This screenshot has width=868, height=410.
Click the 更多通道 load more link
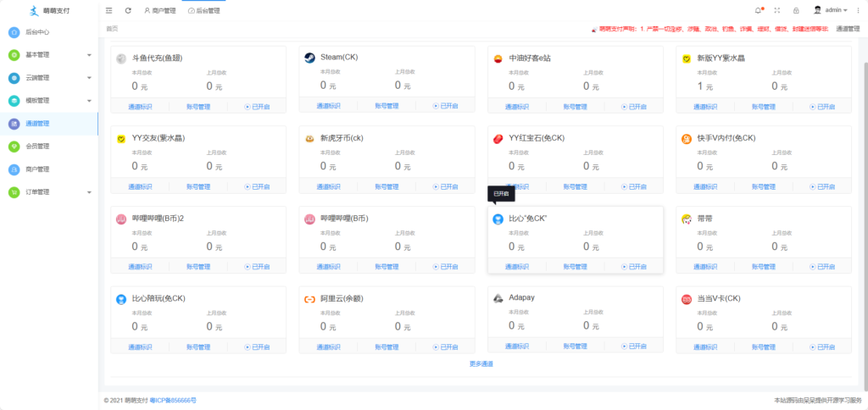481,363
